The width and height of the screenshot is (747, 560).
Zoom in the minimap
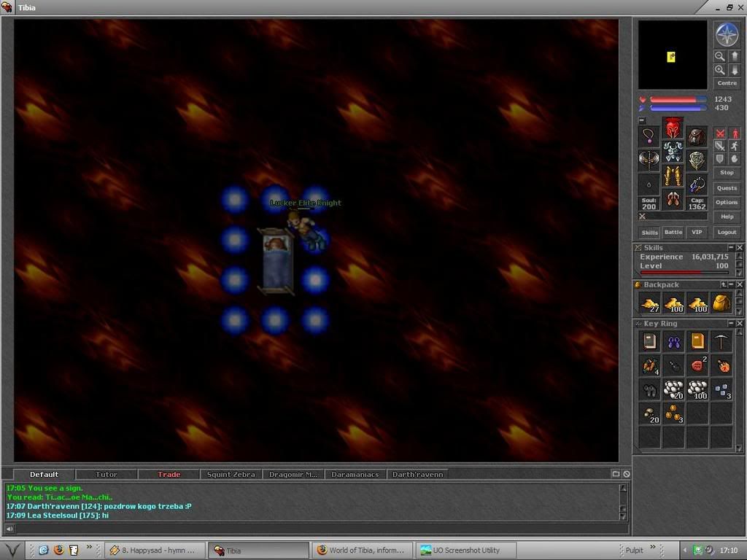[x=719, y=70]
